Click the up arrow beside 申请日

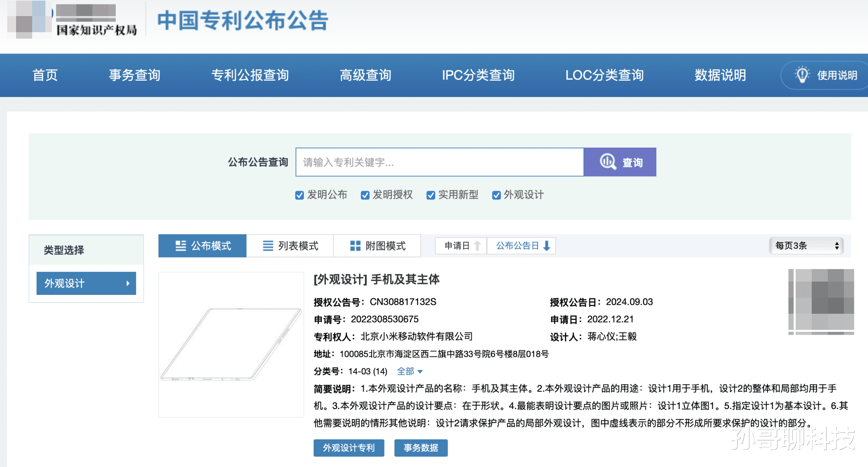point(477,246)
